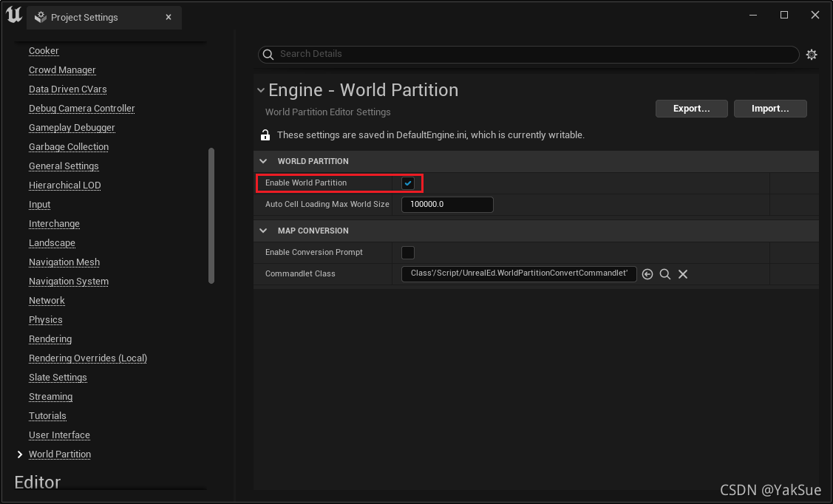The image size is (833, 504).
Task: Open Crowd Manager settings
Action: point(62,70)
